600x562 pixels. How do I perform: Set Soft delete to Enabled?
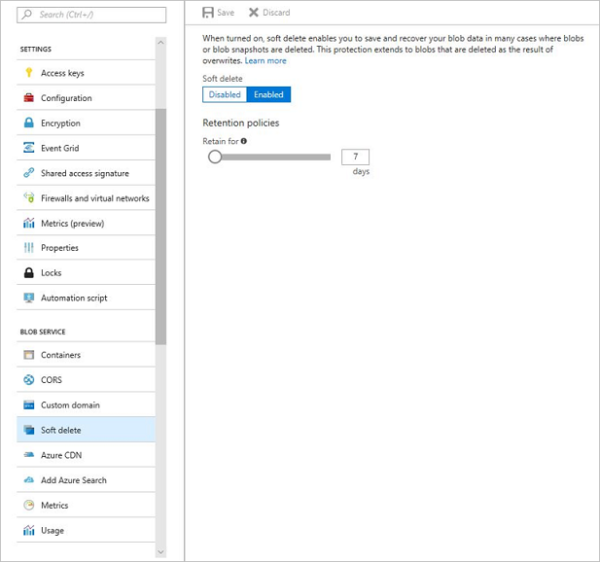(269, 94)
